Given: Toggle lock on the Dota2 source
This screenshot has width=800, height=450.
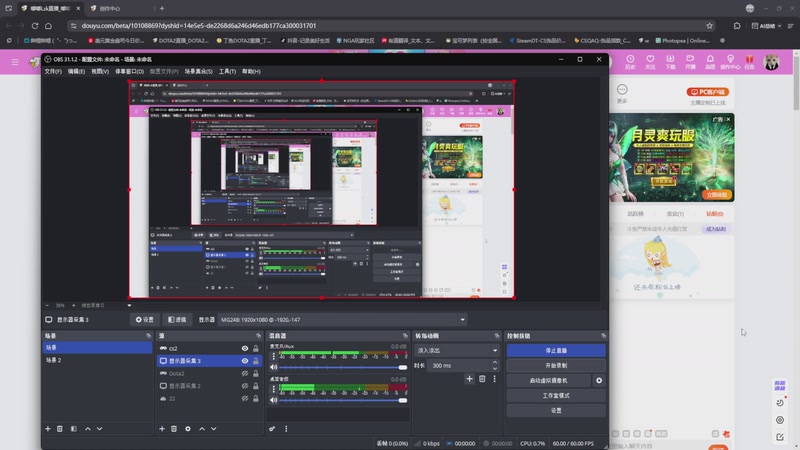Looking at the screenshot, I should point(256,373).
